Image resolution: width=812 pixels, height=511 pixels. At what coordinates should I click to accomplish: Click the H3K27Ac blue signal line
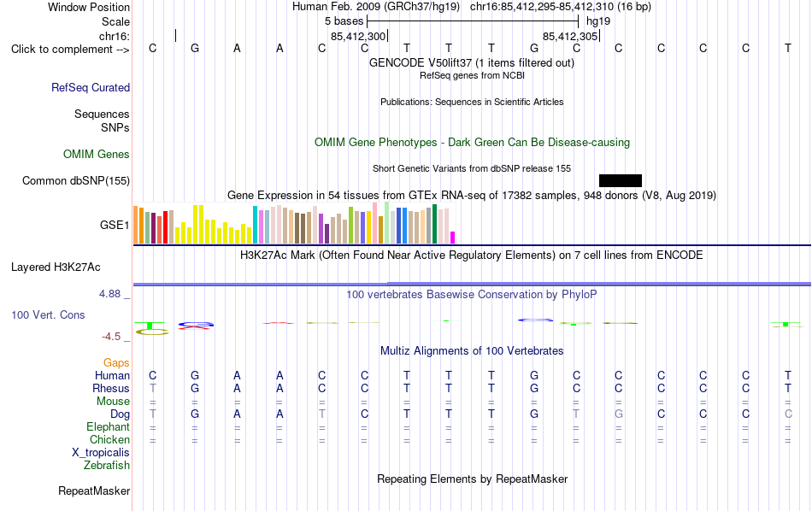472,284
